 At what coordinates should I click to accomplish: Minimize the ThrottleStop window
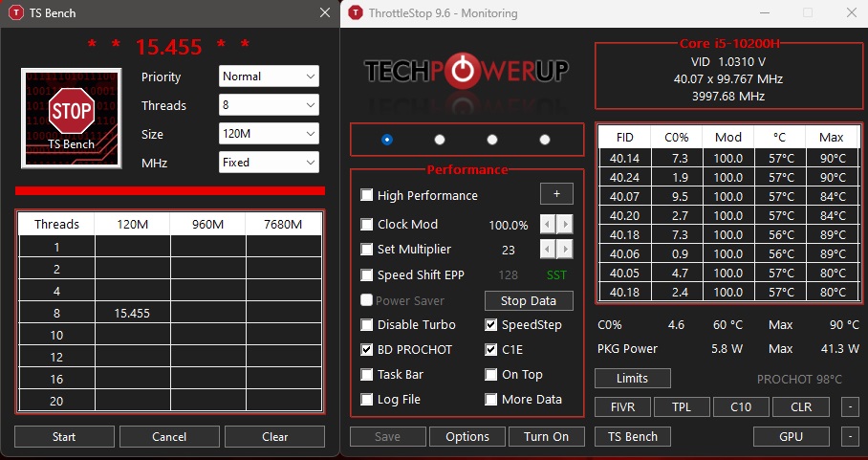point(765,12)
